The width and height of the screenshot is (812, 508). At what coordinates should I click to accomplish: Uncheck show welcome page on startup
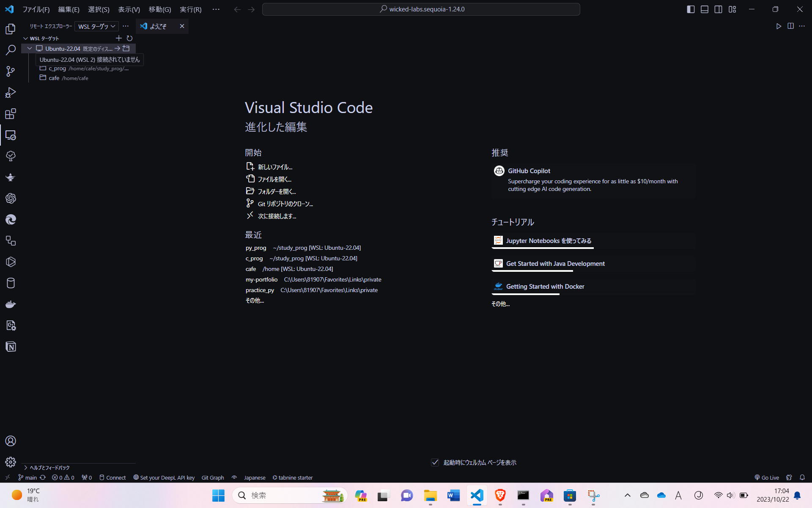[435, 462]
